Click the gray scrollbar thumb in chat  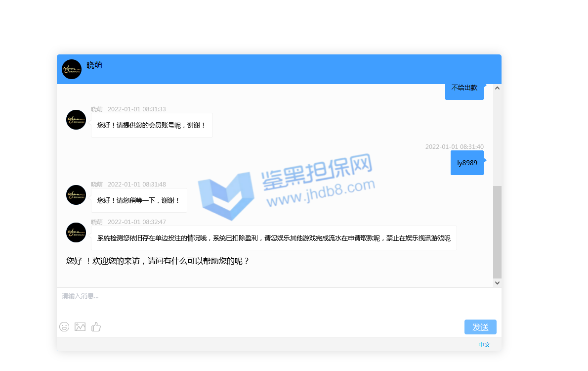498,232
